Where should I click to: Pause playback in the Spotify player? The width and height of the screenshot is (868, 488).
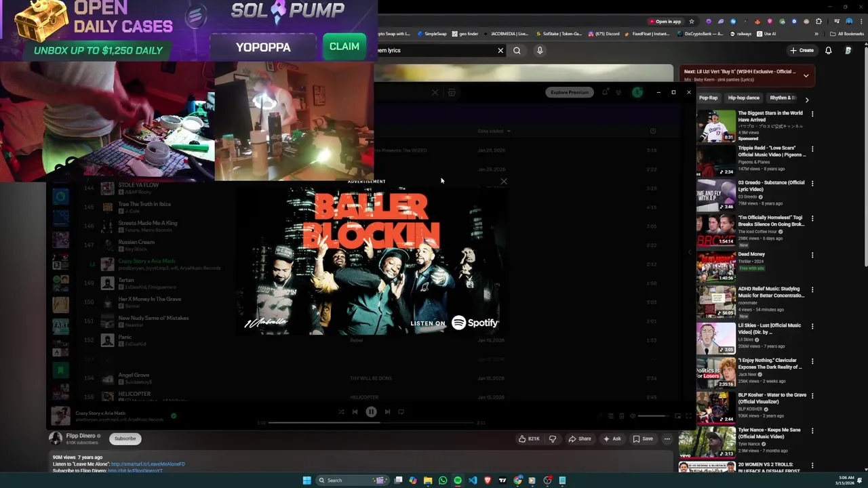point(371,411)
